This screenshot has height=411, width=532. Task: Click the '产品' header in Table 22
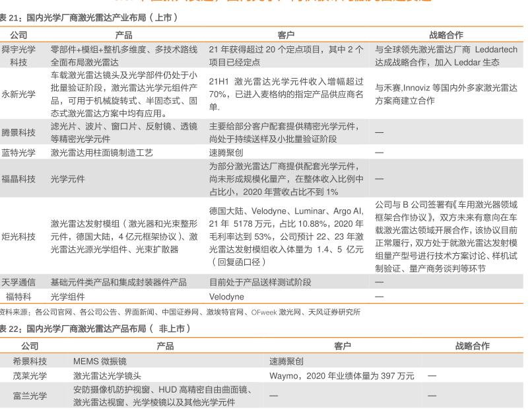click(x=165, y=346)
